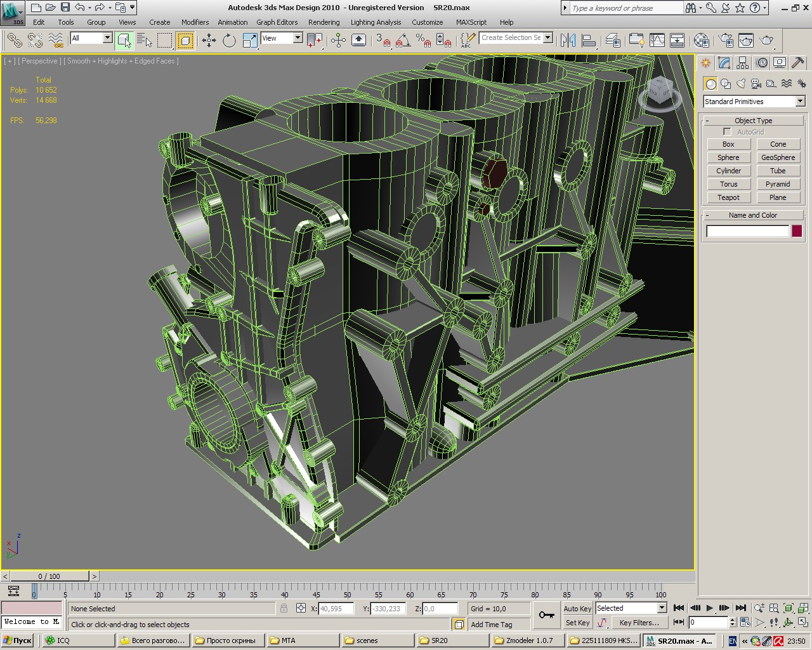The height and width of the screenshot is (650, 812).
Task: Open the Layer Manager
Action: pyautogui.click(x=613, y=41)
